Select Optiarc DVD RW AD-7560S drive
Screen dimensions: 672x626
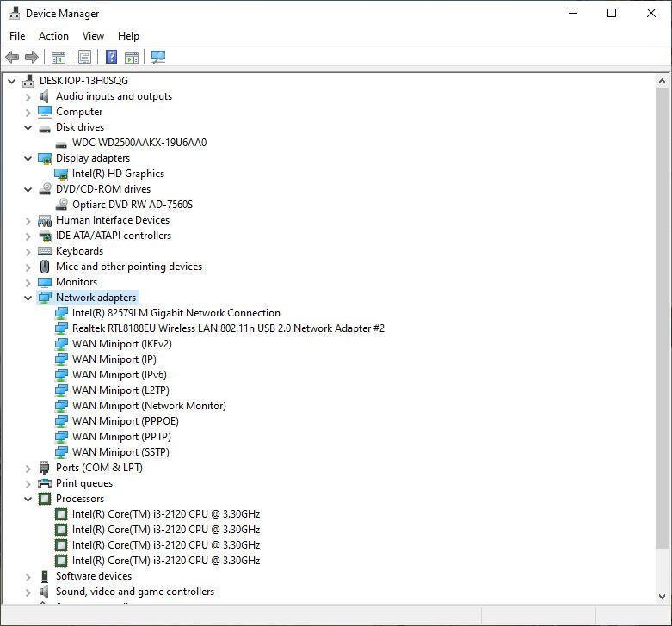pyautogui.click(x=133, y=205)
